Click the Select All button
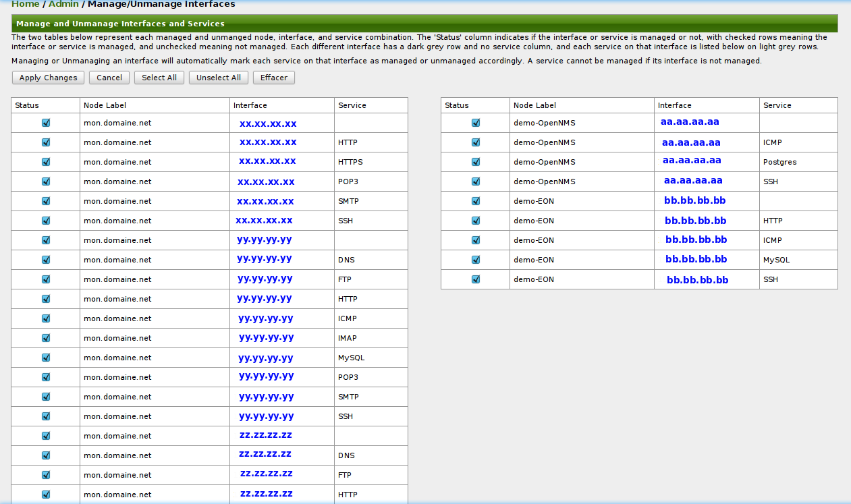Image resolution: width=851 pixels, height=504 pixels. (159, 78)
